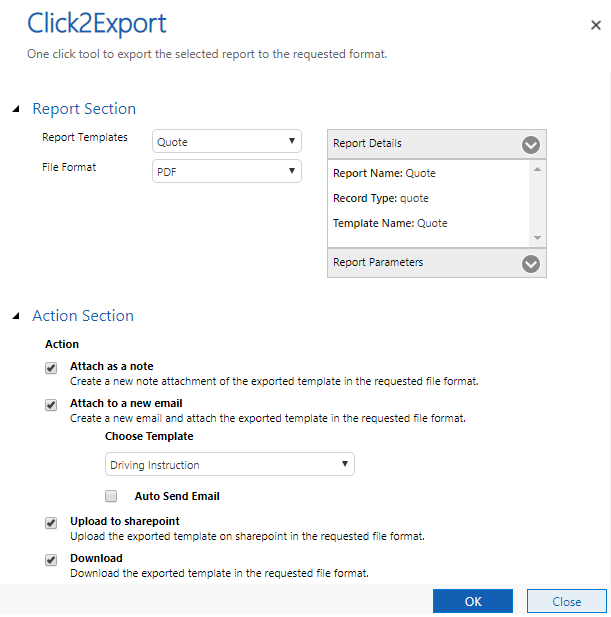
Task: Open the Report Templates dropdown
Action: point(227,141)
